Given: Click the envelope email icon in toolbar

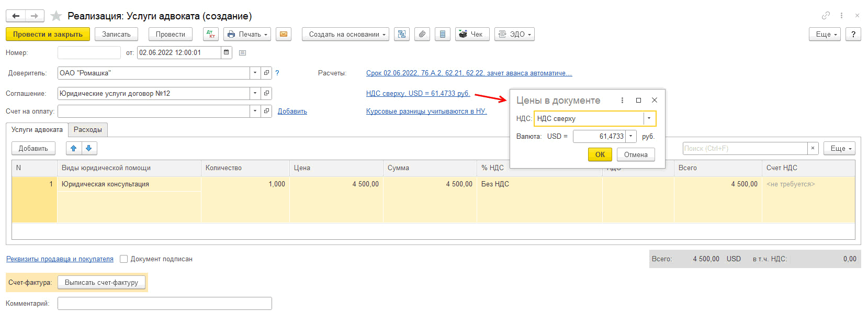Looking at the screenshot, I should pos(284,35).
